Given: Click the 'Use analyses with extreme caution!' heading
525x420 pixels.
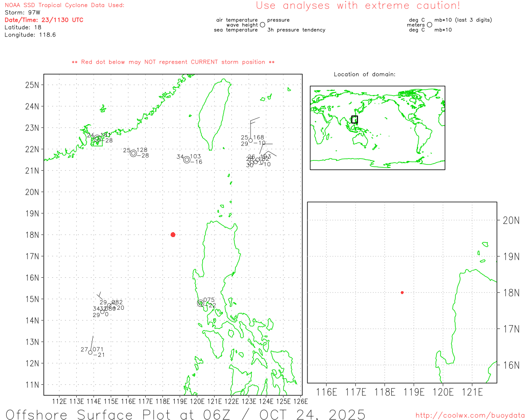Looking at the screenshot, I should [358, 6].
